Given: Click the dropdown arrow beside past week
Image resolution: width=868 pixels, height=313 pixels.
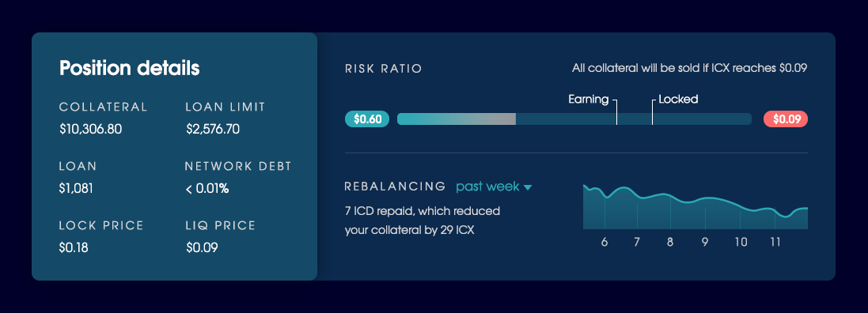Looking at the screenshot, I should point(528,187).
